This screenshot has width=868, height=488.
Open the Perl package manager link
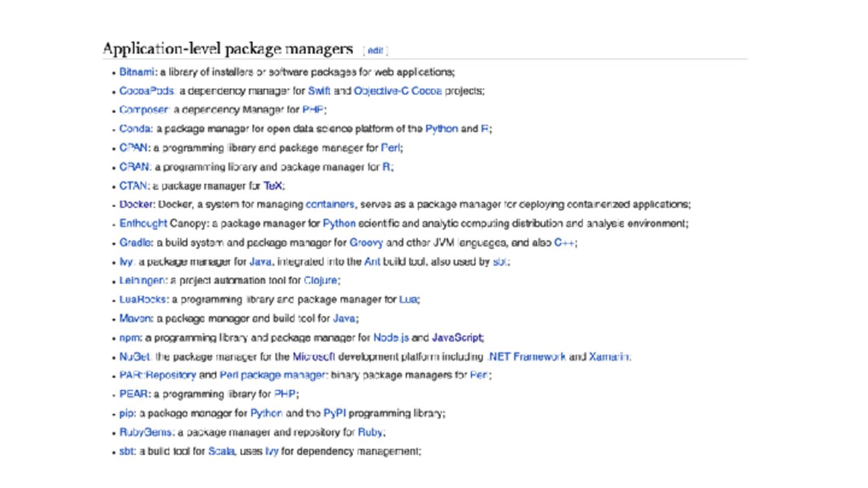pos(272,375)
